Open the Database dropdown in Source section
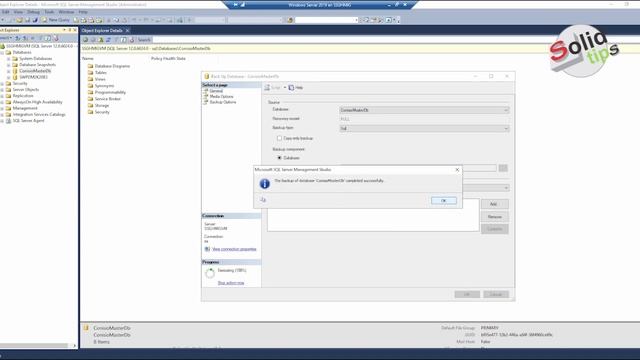 424,110
